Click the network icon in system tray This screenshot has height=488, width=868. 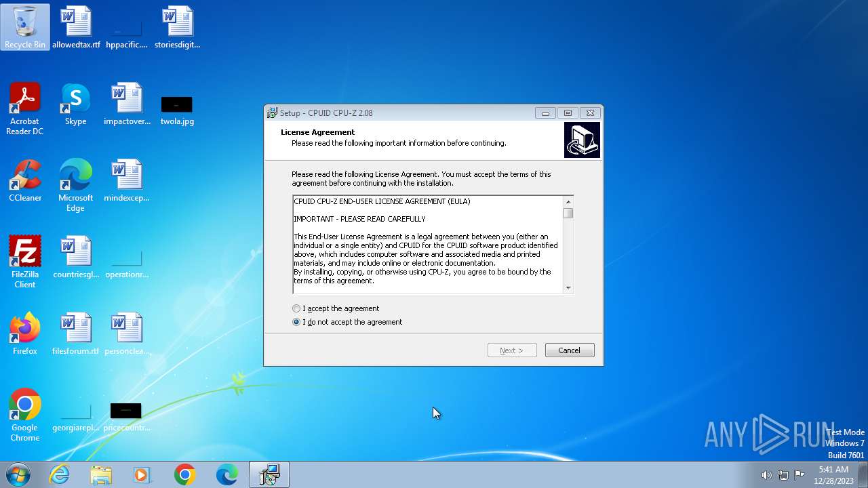783,475
